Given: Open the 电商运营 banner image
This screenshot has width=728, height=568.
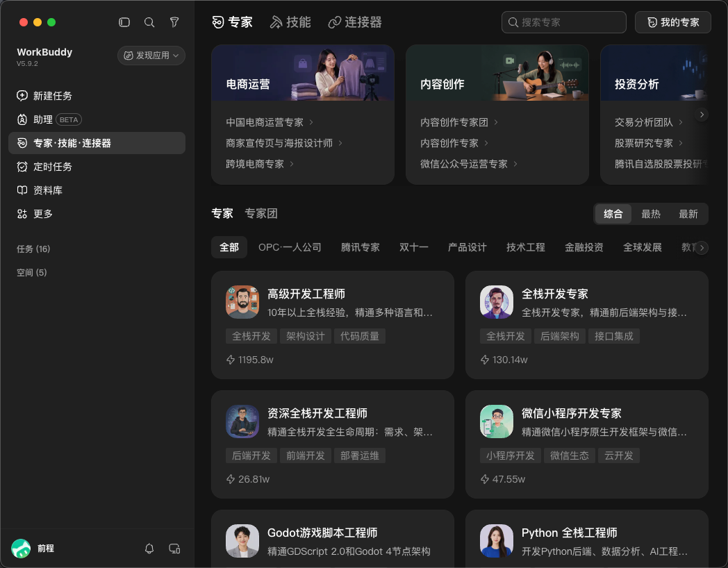Looking at the screenshot, I should 303,73.
